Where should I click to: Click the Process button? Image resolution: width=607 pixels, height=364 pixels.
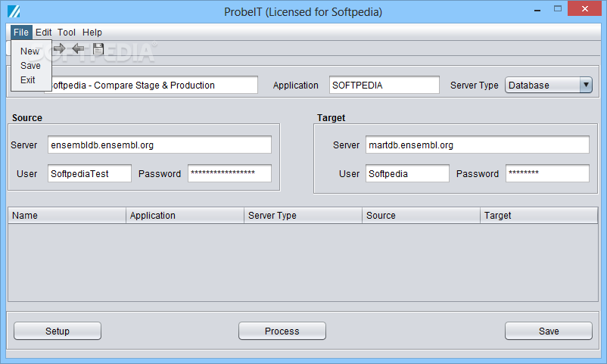click(x=282, y=331)
